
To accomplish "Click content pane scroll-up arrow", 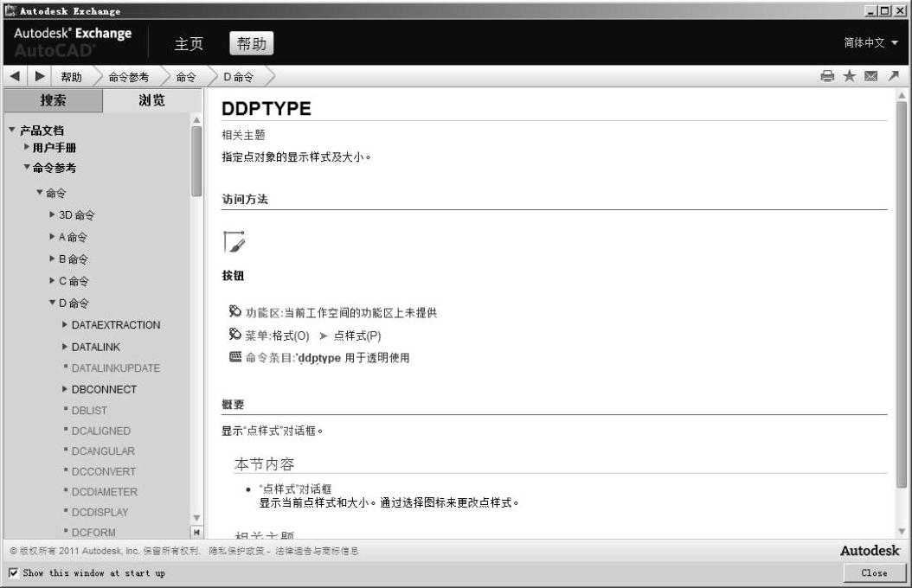I will click(x=902, y=95).
